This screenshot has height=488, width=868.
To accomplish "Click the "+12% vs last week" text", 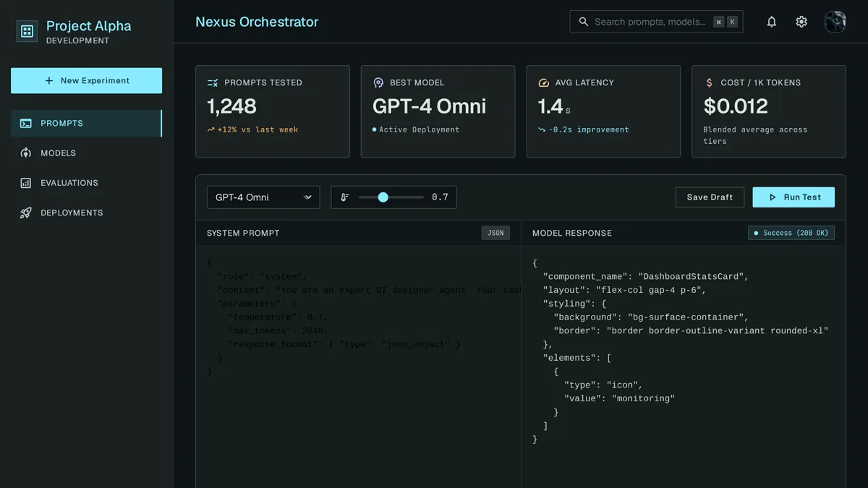I will click(258, 130).
